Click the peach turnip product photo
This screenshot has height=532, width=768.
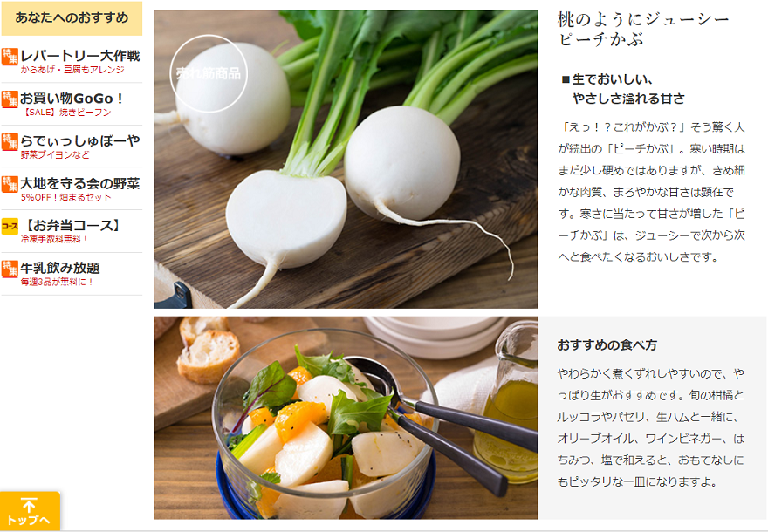346,160
